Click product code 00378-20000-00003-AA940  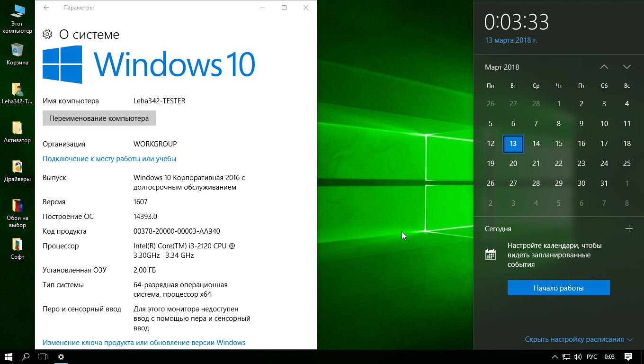[x=177, y=231]
